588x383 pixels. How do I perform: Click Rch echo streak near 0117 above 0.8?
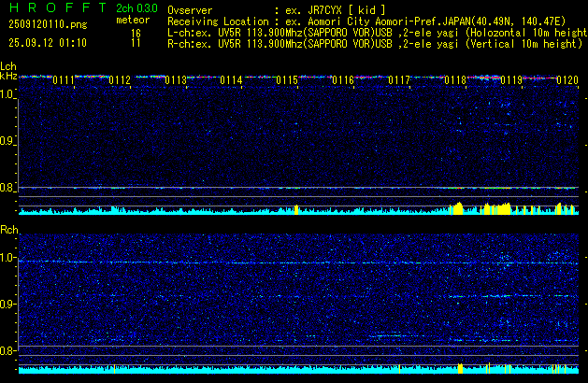(390, 334)
